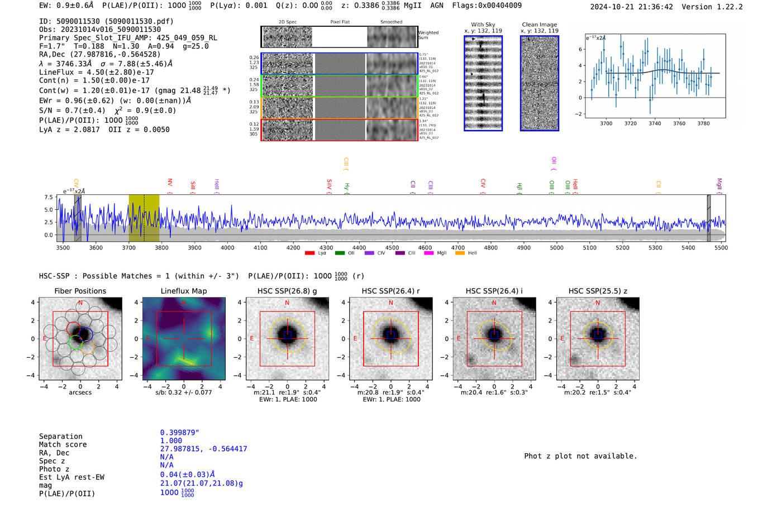Click the Weighted Sum 2D spectrum row
The width and height of the screenshot is (782, 532).
tap(339, 37)
